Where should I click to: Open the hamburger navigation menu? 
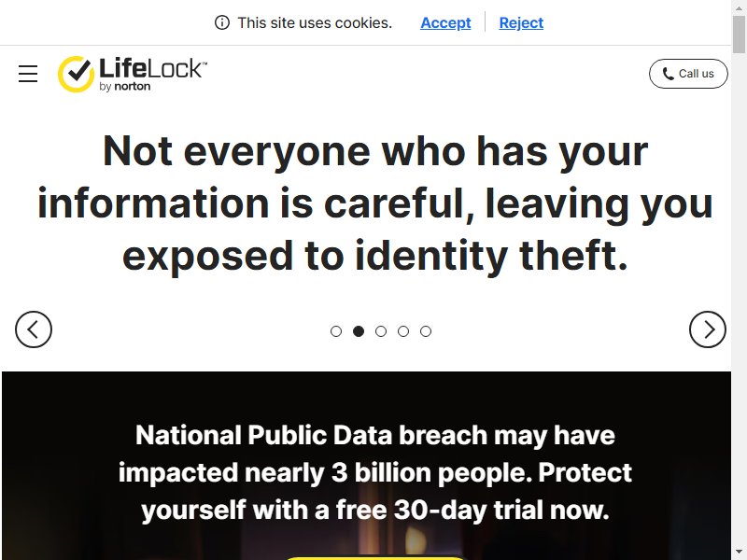(x=28, y=74)
